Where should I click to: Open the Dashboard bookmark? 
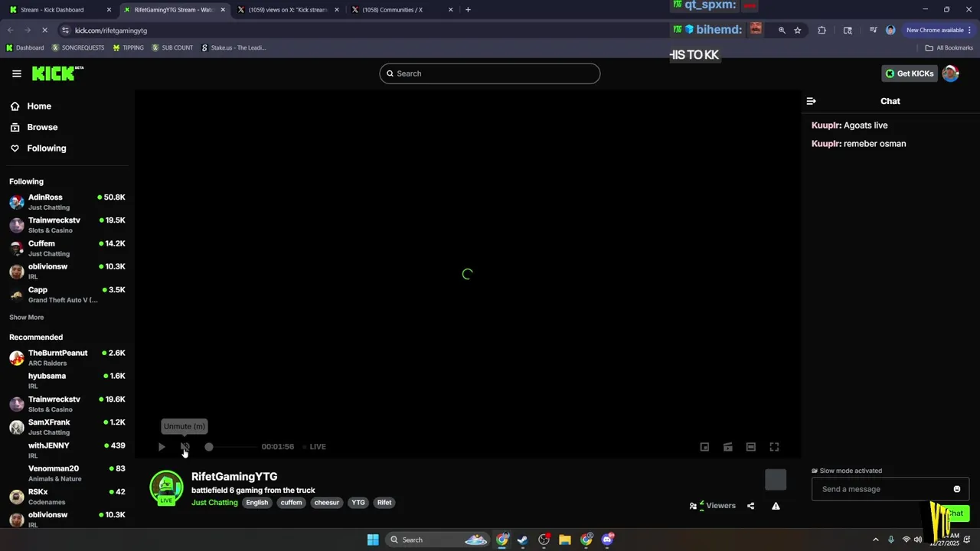point(24,47)
